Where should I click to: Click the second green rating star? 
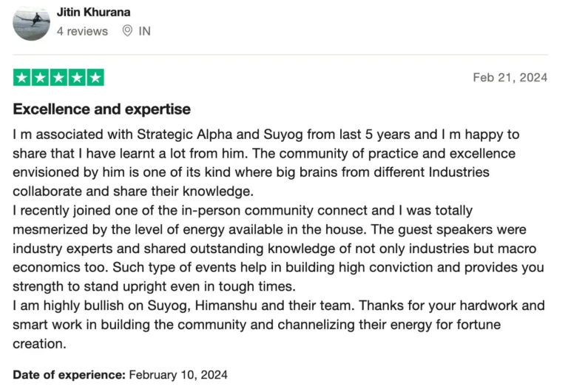[40, 77]
